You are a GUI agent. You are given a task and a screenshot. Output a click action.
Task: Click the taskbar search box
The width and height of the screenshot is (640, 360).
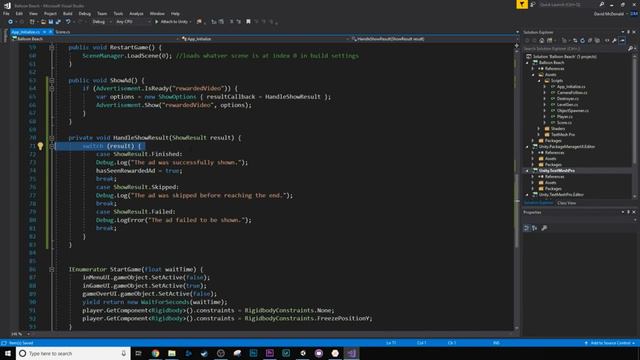coord(73,353)
